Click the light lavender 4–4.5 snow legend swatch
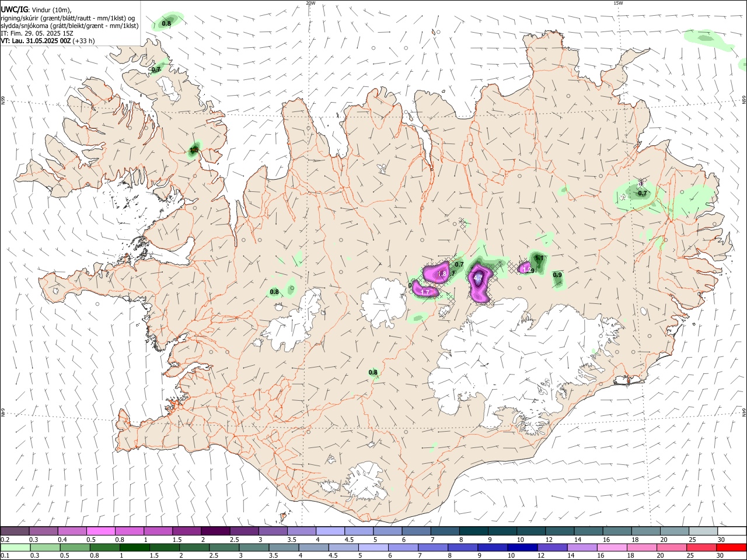Image resolution: width=747 pixels, height=560 pixels. 330,531
